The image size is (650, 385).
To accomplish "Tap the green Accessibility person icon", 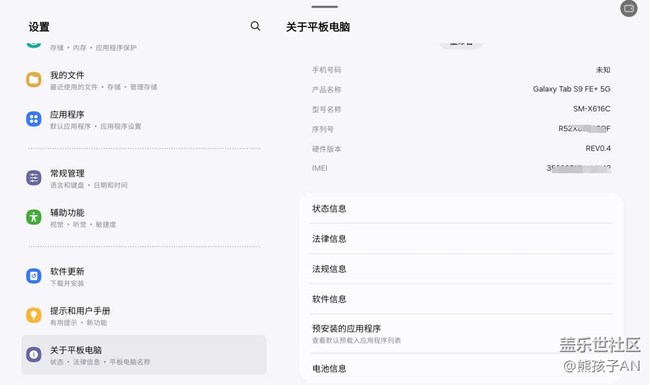I will (34, 217).
